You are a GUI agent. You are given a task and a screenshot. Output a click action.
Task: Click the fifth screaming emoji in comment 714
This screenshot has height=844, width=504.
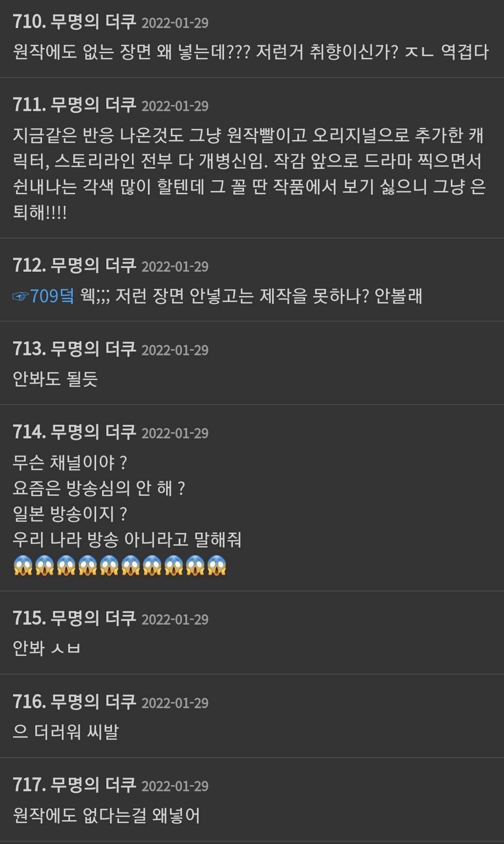[109, 565]
